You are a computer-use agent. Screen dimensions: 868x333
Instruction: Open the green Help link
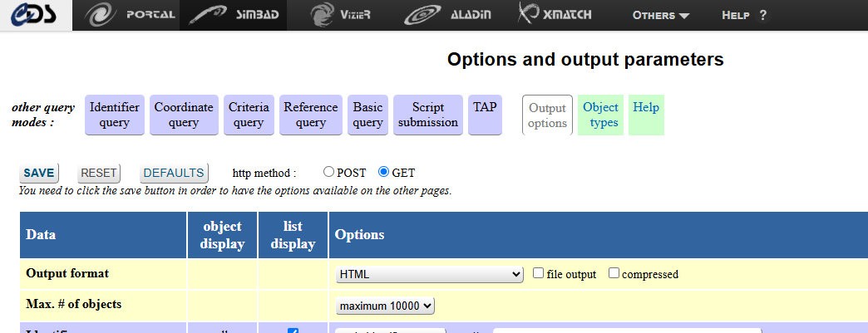pos(646,115)
